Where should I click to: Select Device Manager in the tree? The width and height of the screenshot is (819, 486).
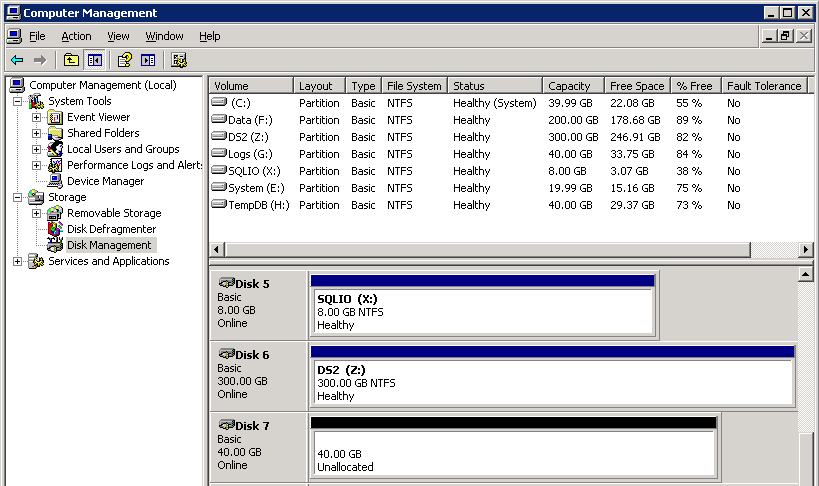105,181
